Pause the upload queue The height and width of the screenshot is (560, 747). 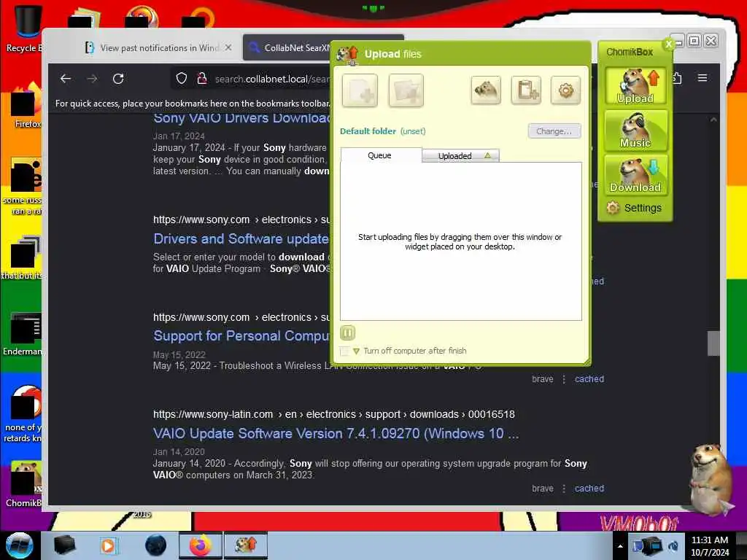click(348, 332)
